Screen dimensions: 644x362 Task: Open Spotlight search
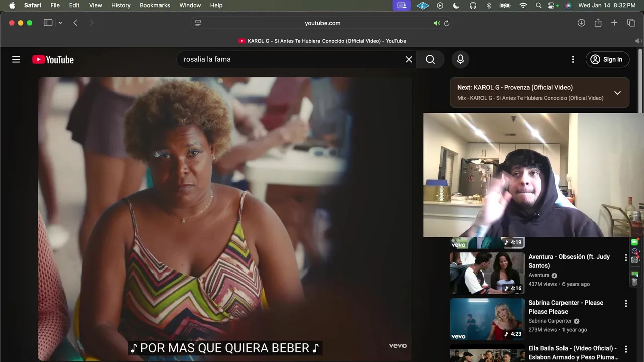coord(539,5)
